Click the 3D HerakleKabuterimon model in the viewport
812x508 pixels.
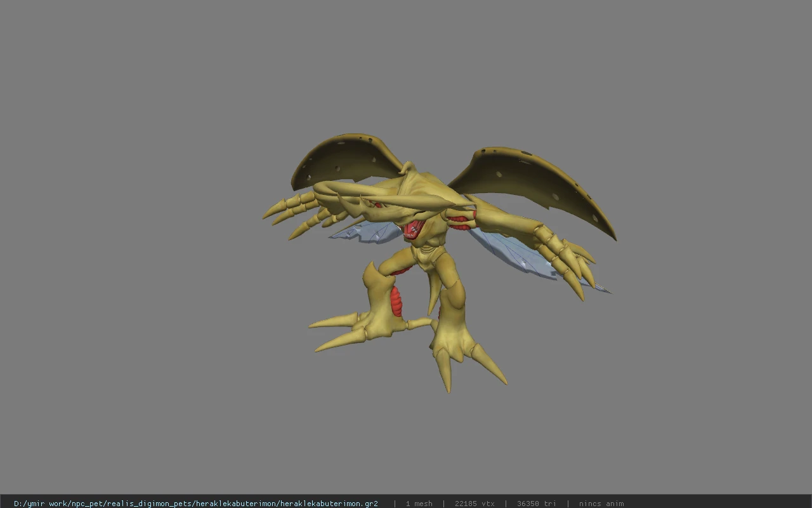point(438,262)
